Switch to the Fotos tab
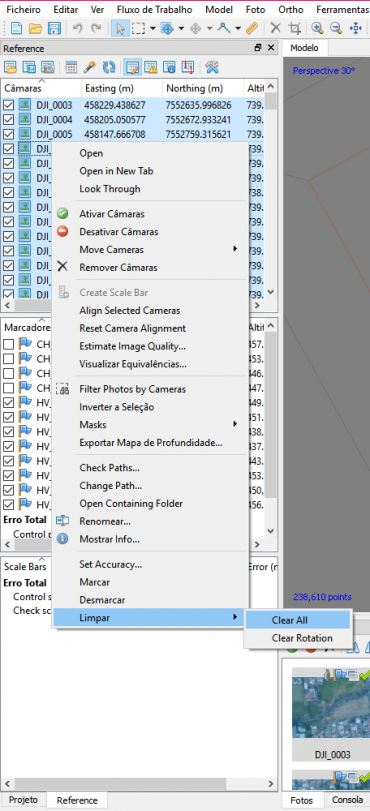The height and width of the screenshot is (811, 370). (302, 800)
